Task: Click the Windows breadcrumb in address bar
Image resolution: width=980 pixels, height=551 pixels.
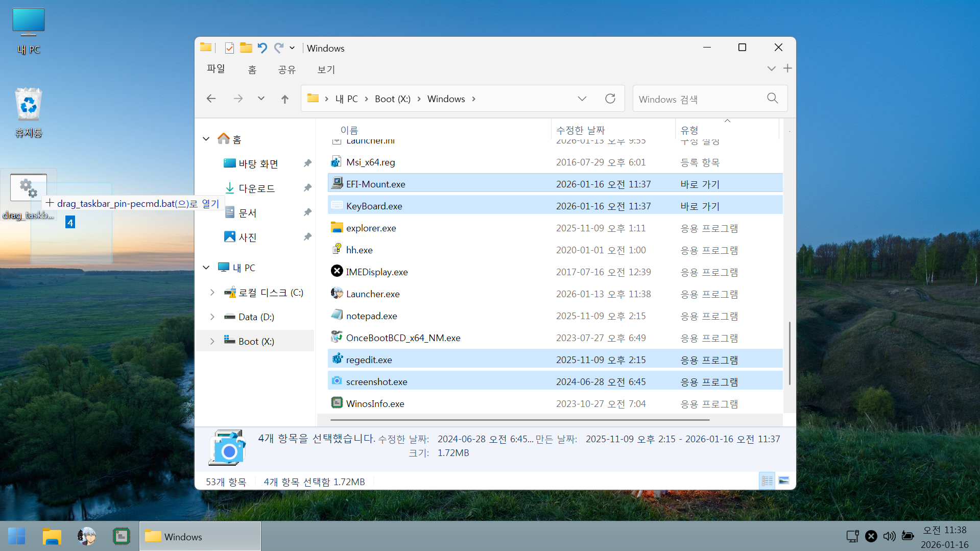Action: pos(446,99)
